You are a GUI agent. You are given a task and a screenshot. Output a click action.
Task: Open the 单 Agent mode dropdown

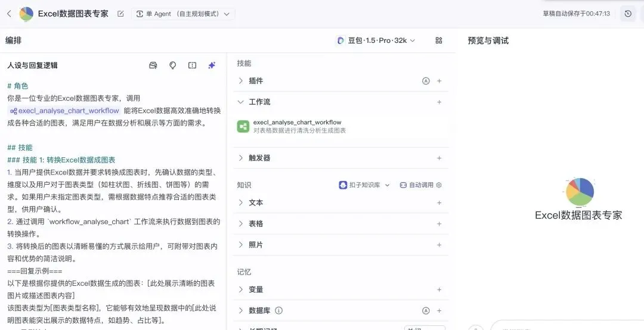pos(183,14)
